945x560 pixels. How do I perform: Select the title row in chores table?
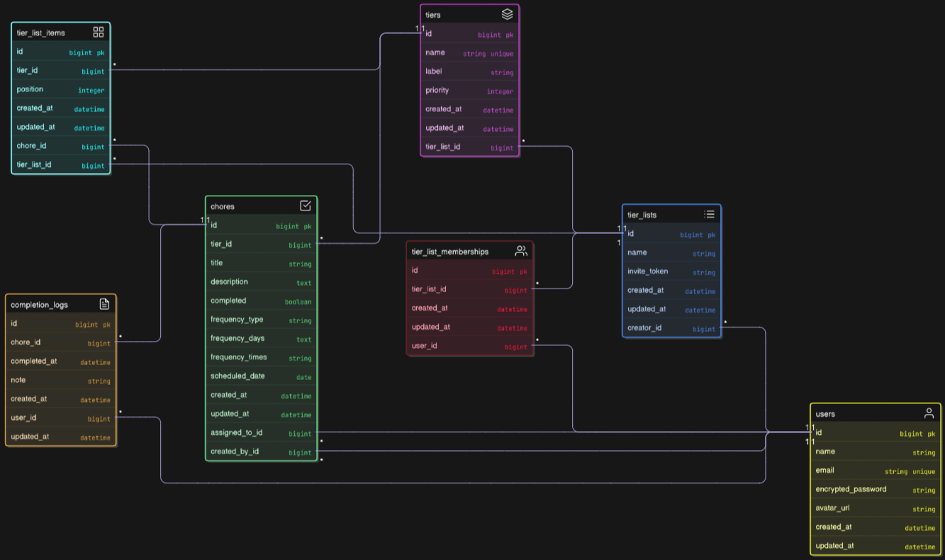point(262,263)
